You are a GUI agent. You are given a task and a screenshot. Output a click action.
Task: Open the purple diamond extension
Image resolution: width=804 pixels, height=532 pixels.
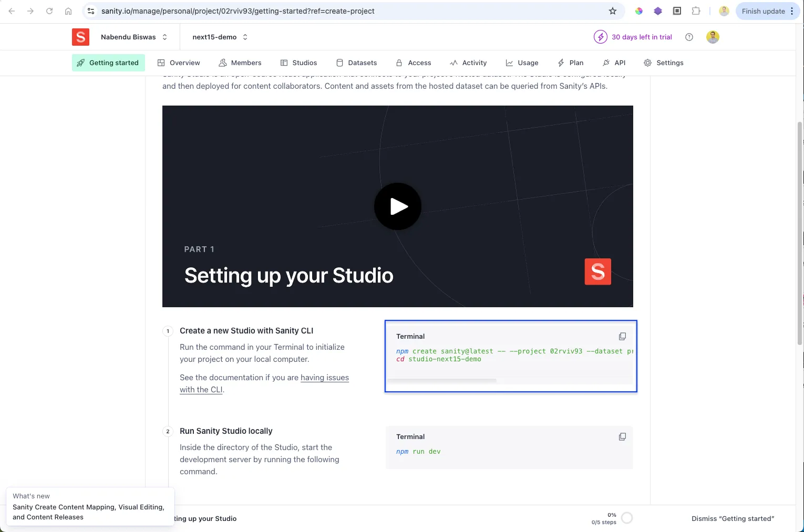coord(658,11)
